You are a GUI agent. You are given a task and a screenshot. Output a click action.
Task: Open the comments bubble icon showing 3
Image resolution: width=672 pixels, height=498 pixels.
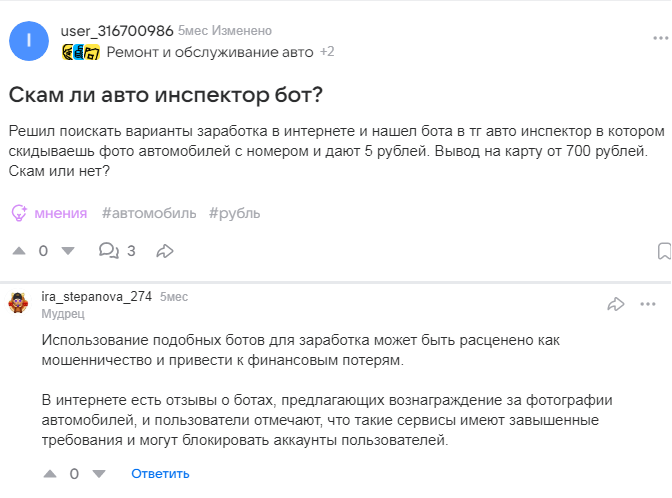108,250
